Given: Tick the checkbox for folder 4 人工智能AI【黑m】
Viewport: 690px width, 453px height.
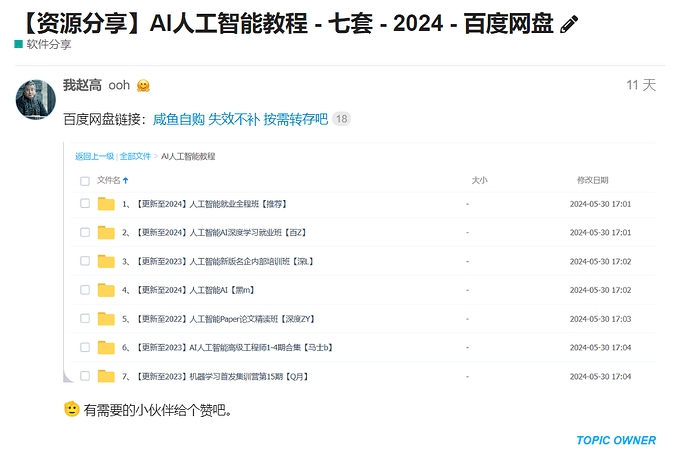Looking at the screenshot, I should (x=85, y=290).
